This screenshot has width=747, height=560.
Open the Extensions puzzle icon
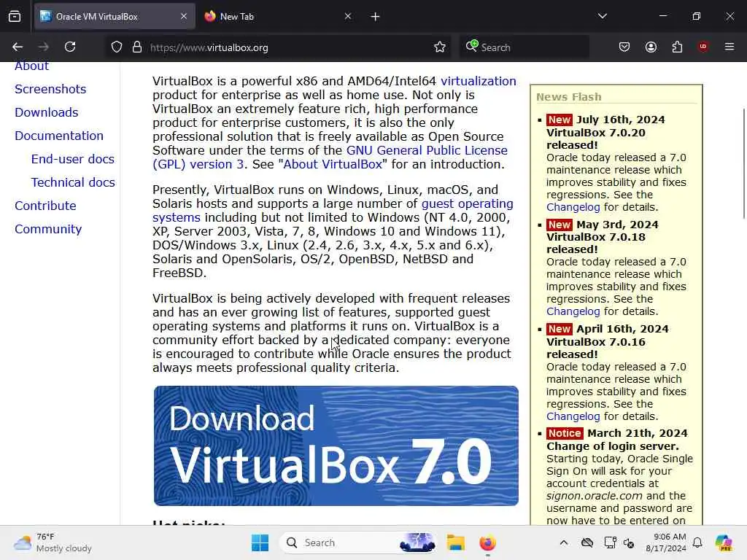(x=677, y=47)
